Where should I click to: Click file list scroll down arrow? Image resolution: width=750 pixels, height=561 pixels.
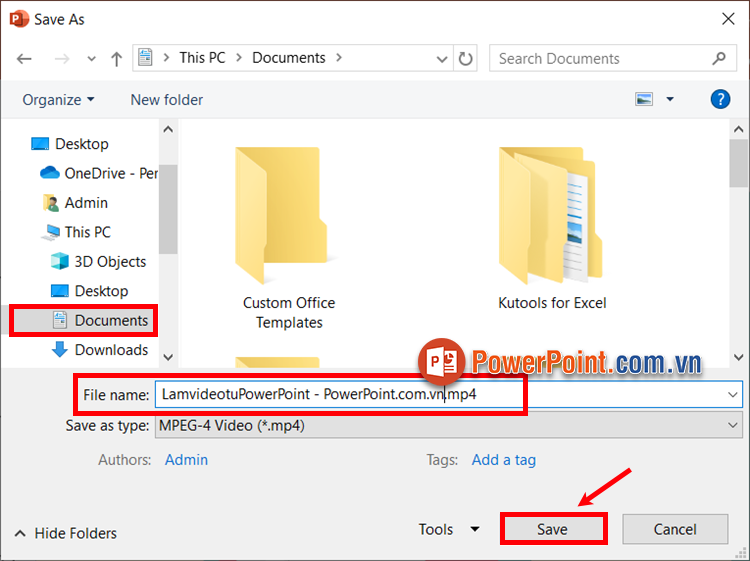(739, 357)
